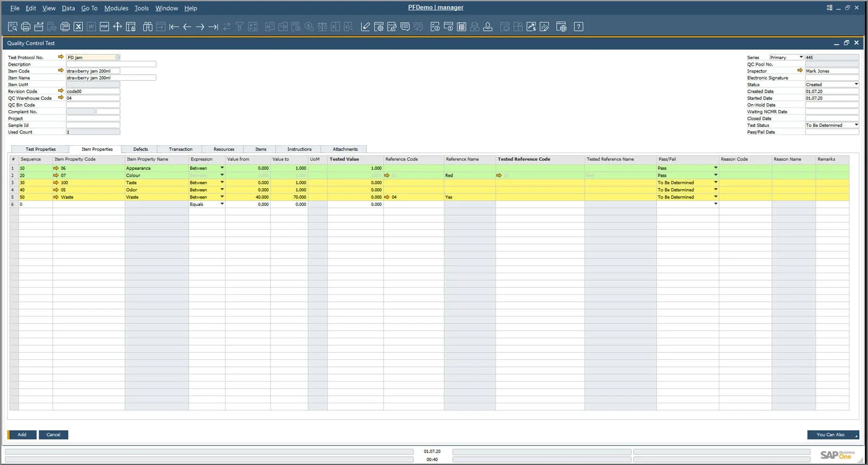This screenshot has width=868, height=465.
Task: Open the Calendar toolbar icon
Action: pos(462,27)
